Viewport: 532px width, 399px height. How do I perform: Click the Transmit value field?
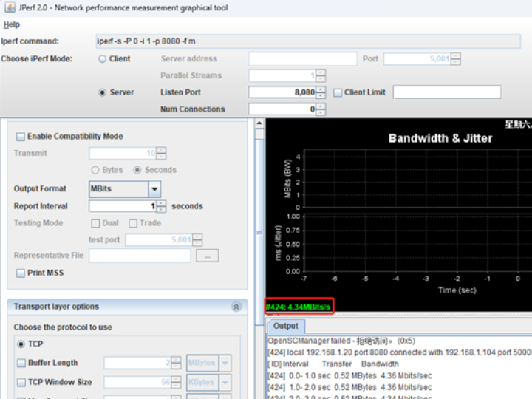(123, 153)
